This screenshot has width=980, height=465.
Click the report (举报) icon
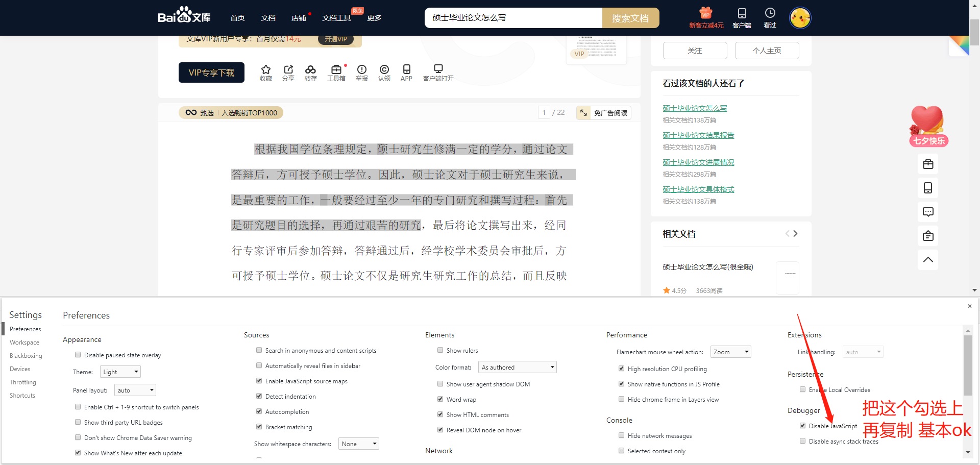pos(361,70)
